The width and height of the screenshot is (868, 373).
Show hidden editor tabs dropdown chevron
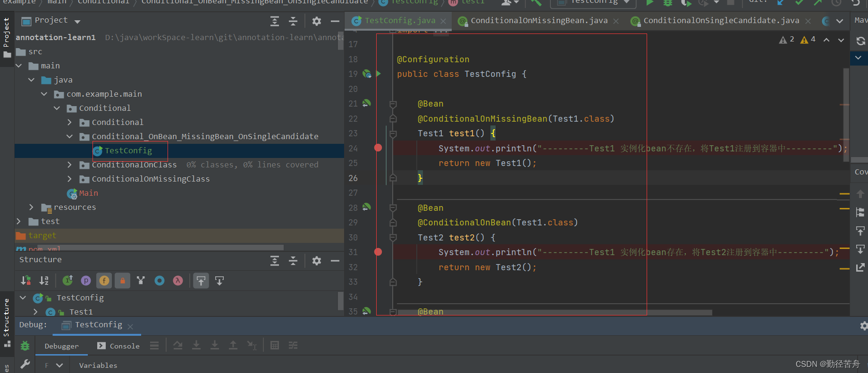840,21
